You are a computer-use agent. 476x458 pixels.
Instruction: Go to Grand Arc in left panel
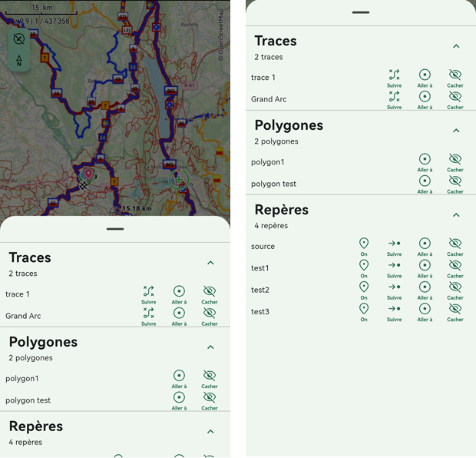pos(179,317)
